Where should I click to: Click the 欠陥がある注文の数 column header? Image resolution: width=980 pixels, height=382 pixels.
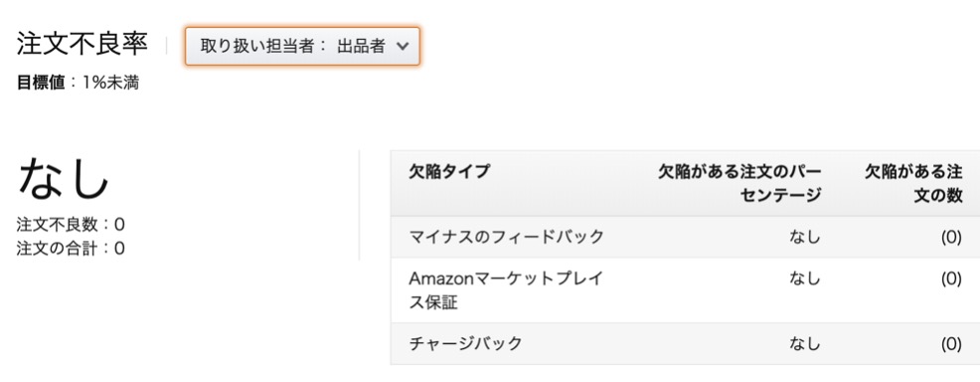tap(913, 183)
